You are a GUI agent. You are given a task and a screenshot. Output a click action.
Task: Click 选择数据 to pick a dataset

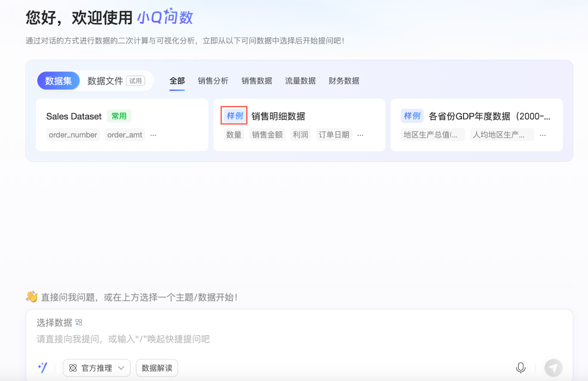point(55,322)
